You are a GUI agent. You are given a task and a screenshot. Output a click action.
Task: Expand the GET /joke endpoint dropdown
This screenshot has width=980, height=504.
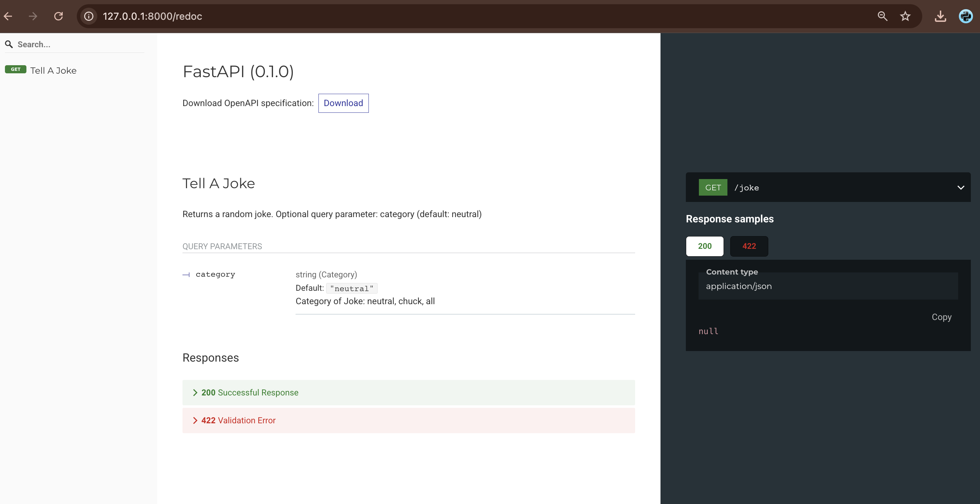pyautogui.click(x=960, y=188)
